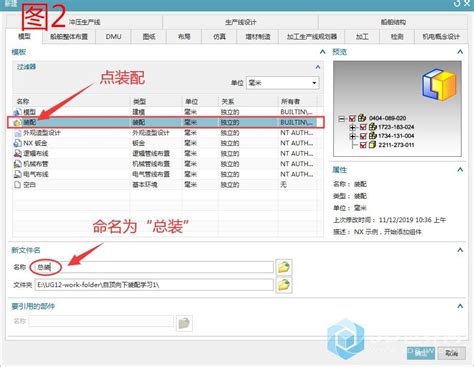Viewport: 474px width, 367px height.
Task: Toggle the checkbox for 1723-183-024
Action: (363, 127)
